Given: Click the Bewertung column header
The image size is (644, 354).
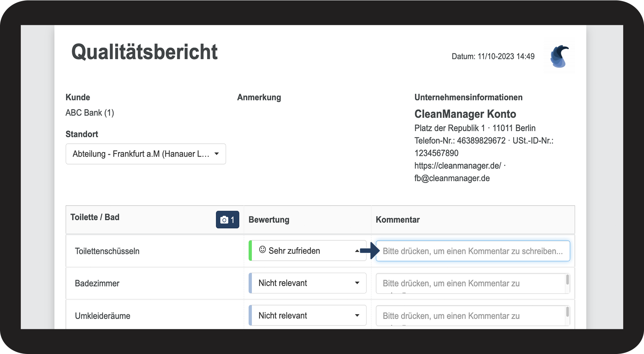Looking at the screenshot, I should [x=269, y=220].
